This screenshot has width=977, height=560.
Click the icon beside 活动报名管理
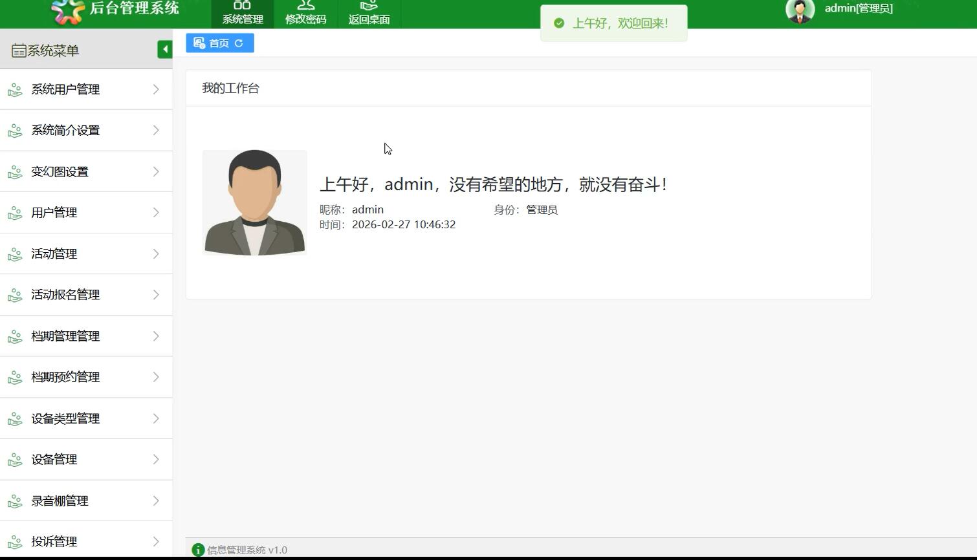pyautogui.click(x=15, y=295)
